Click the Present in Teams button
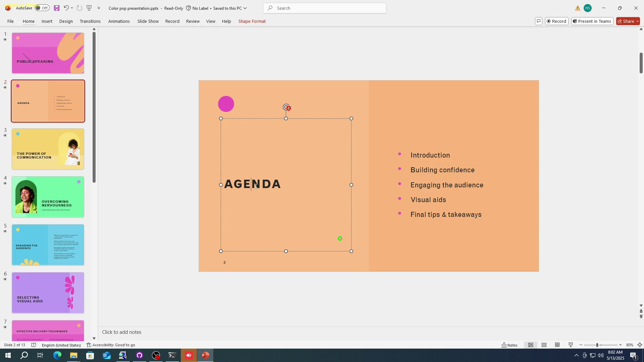Image resolution: width=644 pixels, height=362 pixels. (x=592, y=21)
